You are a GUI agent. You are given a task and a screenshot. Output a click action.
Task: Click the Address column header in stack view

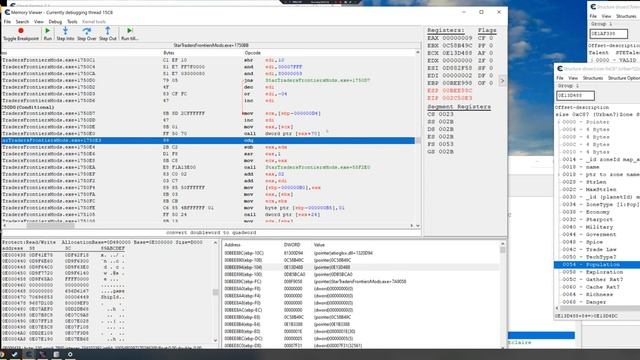(x=232, y=245)
